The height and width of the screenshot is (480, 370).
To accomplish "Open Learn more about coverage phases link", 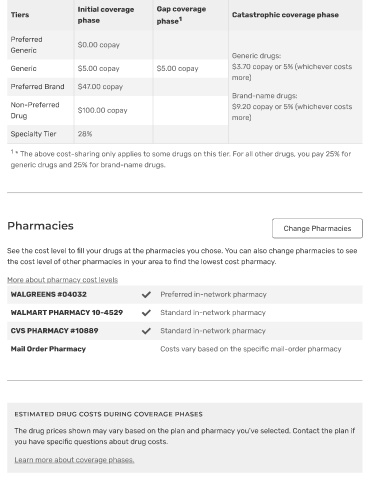I will point(74,460).
